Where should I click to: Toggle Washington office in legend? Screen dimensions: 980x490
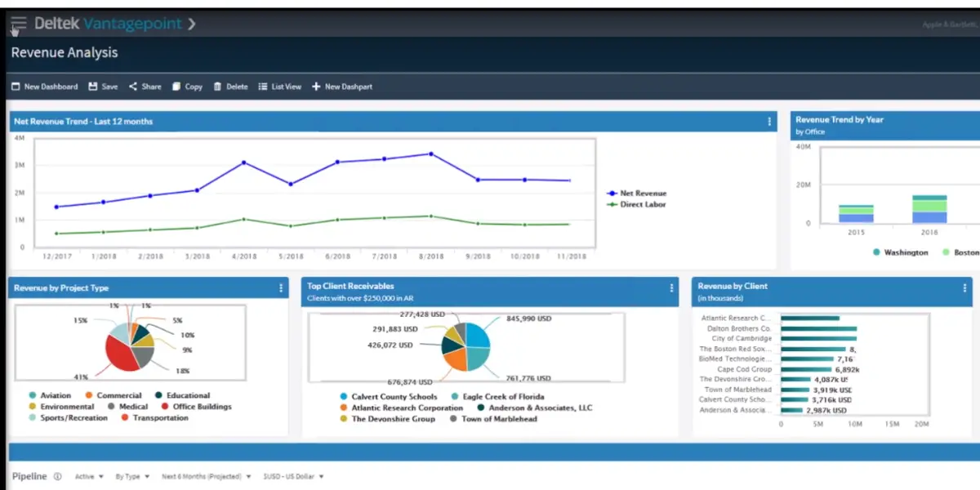[901, 253]
